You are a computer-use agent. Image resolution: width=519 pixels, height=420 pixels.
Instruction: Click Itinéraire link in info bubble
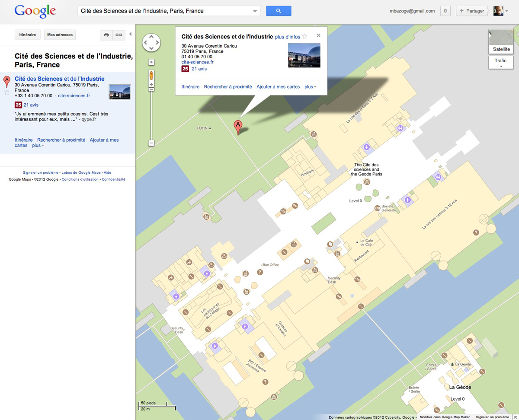click(191, 87)
